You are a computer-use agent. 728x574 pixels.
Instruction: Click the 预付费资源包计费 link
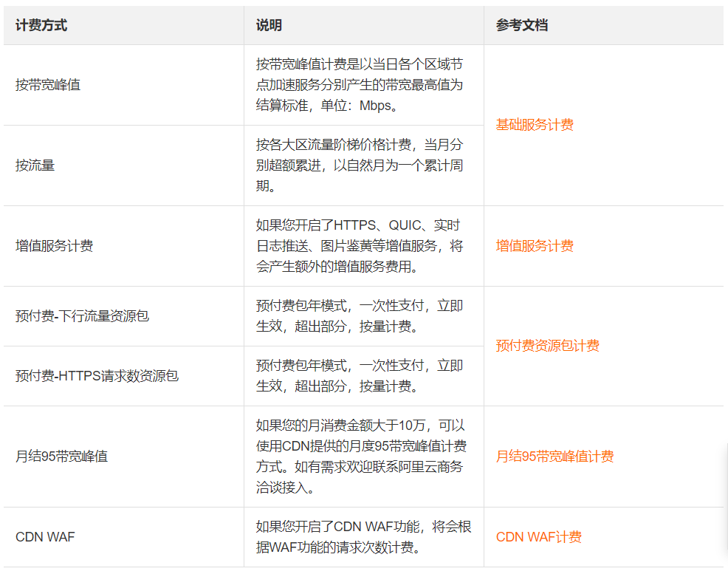547,346
